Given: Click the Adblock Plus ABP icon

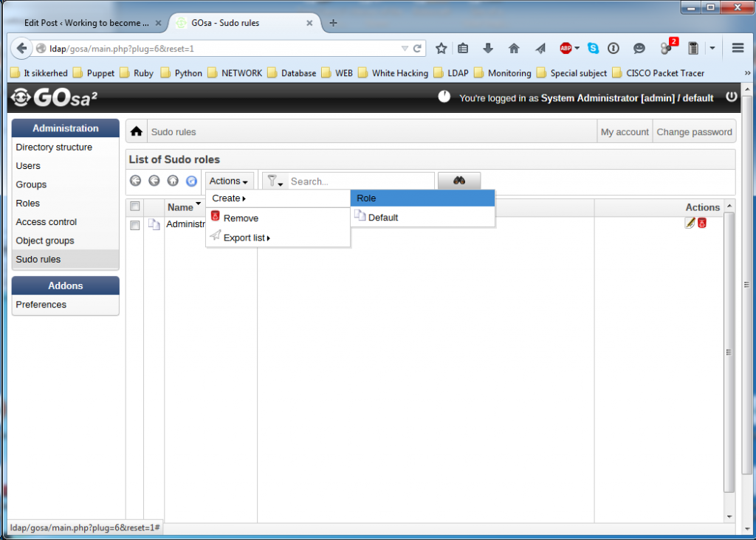Looking at the screenshot, I should click(566, 48).
